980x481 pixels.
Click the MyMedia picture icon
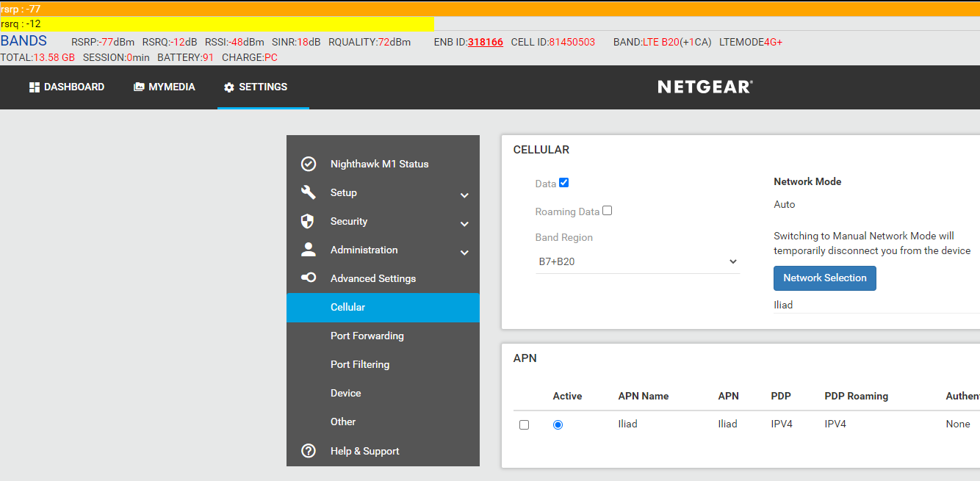point(139,87)
